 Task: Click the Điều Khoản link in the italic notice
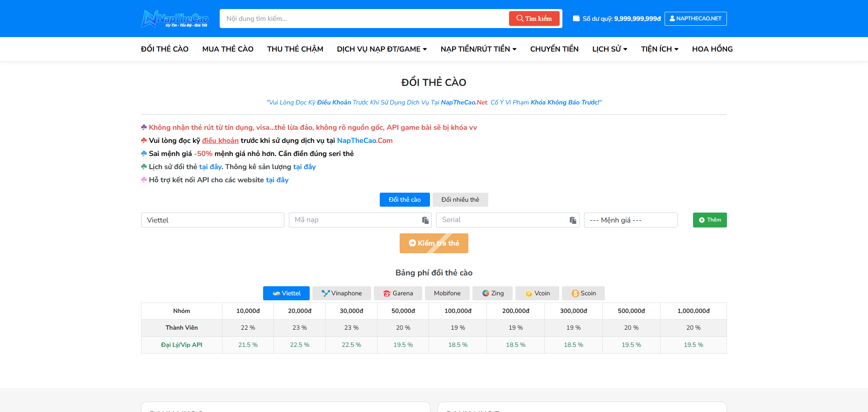click(x=334, y=103)
